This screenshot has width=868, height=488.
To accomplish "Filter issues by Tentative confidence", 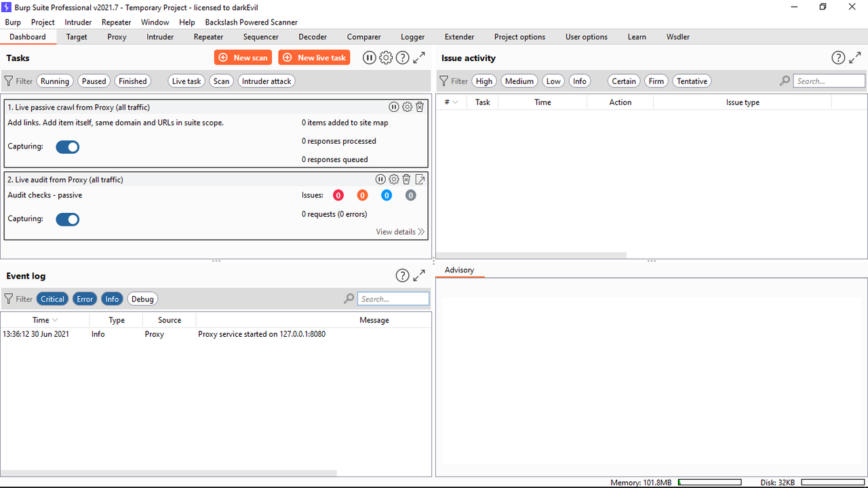I will coord(692,81).
